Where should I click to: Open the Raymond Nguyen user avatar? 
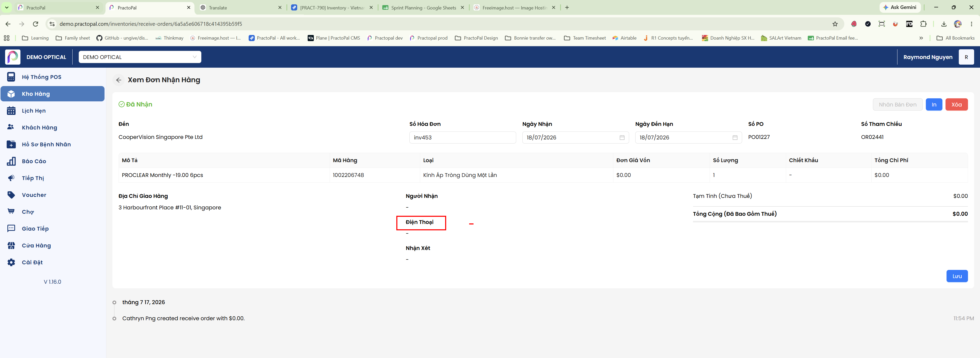tap(966, 57)
